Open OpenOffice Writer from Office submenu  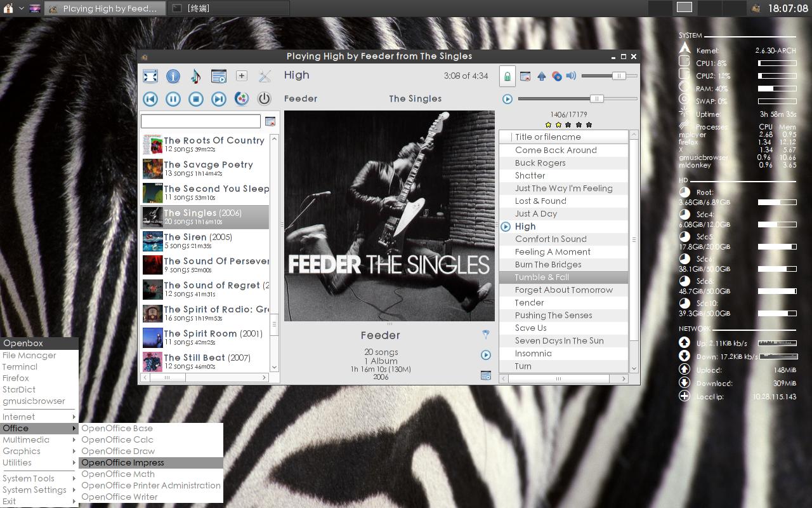pos(151,497)
